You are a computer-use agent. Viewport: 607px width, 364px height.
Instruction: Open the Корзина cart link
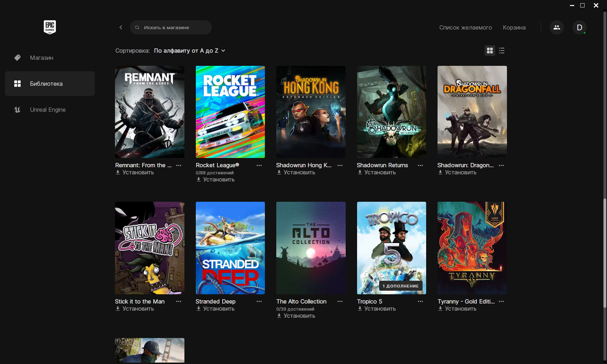coord(514,27)
